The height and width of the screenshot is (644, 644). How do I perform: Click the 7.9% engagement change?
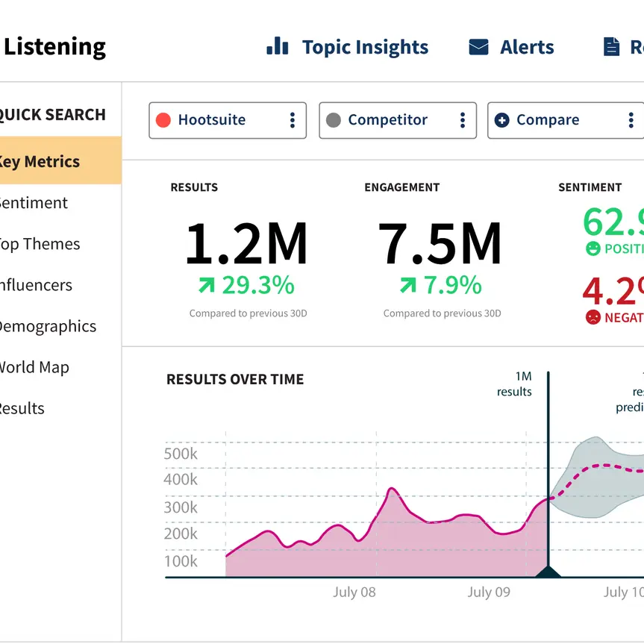tap(453, 284)
